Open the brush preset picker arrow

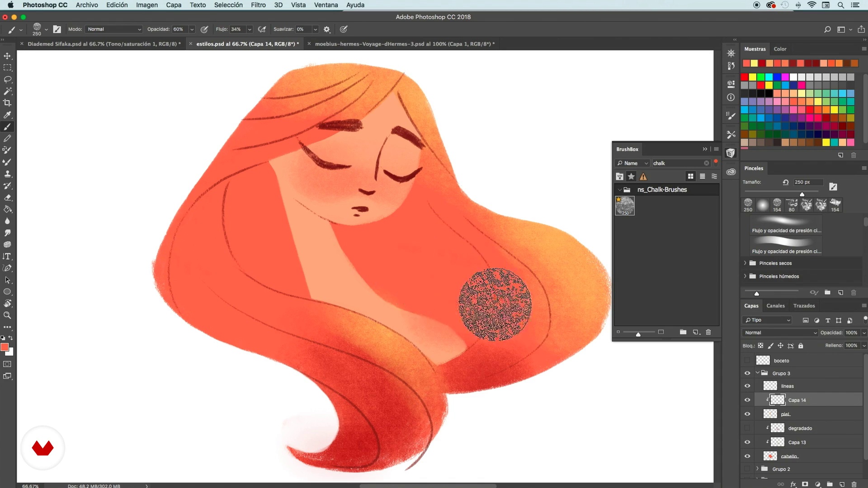click(x=46, y=29)
